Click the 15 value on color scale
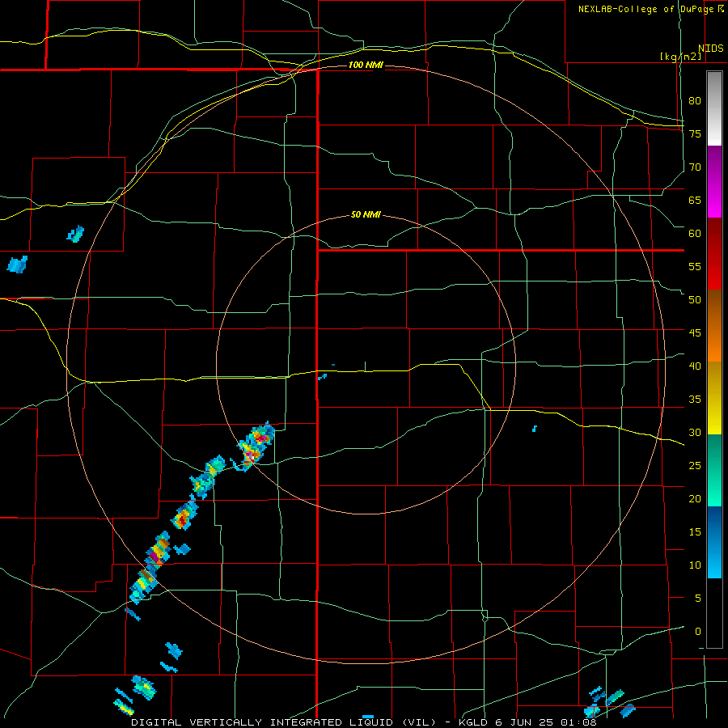The width and height of the screenshot is (728, 728). pyautogui.click(x=695, y=532)
